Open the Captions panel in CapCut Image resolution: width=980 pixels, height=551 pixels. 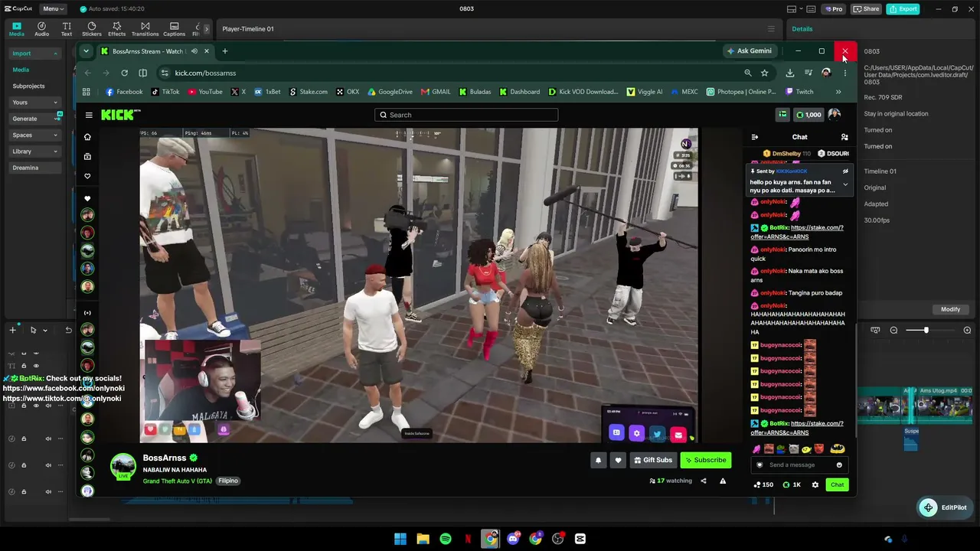click(174, 29)
